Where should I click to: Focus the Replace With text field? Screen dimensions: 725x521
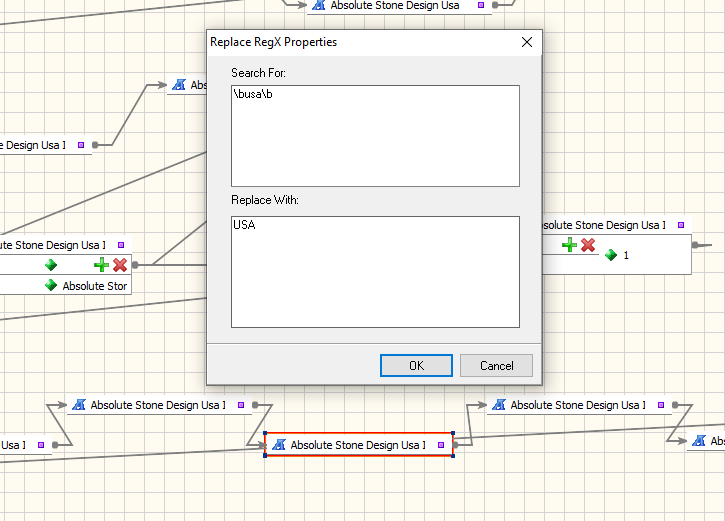[375, 272]
